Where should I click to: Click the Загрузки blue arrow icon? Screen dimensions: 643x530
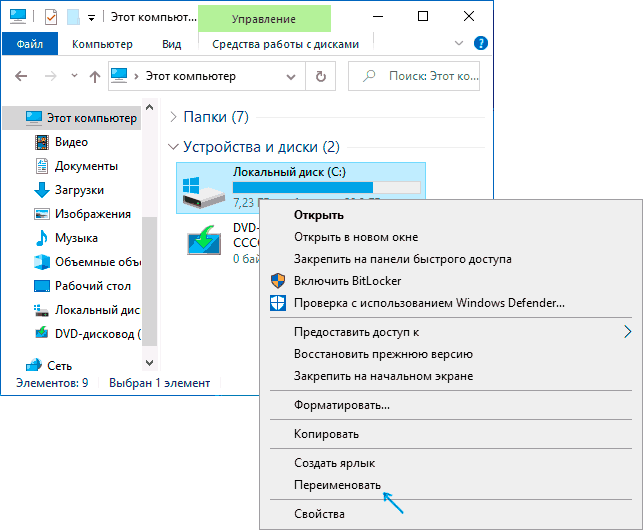(x=41, y=190)
